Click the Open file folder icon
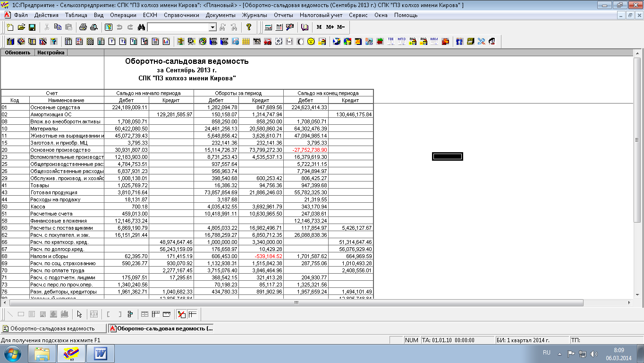This screenshot has width=644, height=363. click(21, 27)
